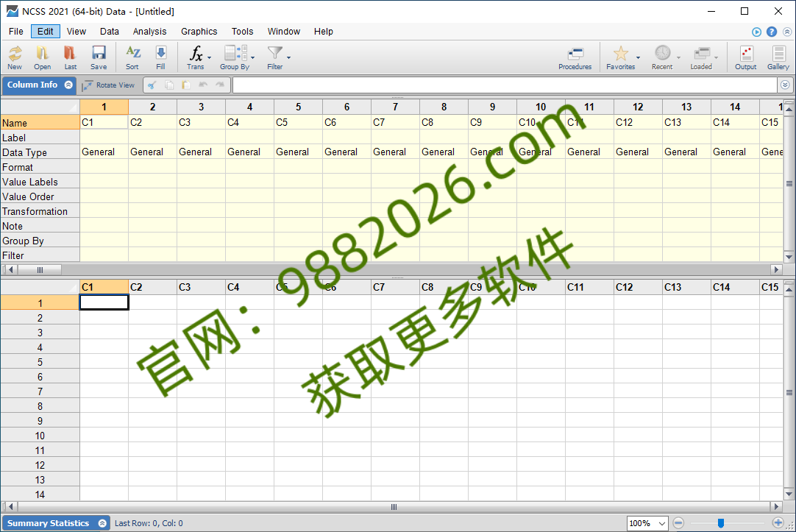This screenshot has height=532, width=796.
Task: Select column number 4 in Column Info
Action: click(249, 107)
